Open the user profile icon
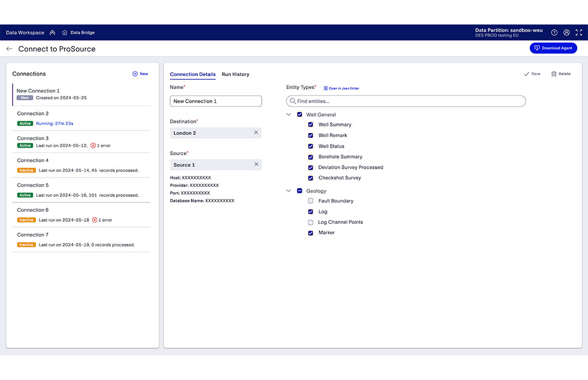The height and width of the screenshot is (380, 588). 567,33
